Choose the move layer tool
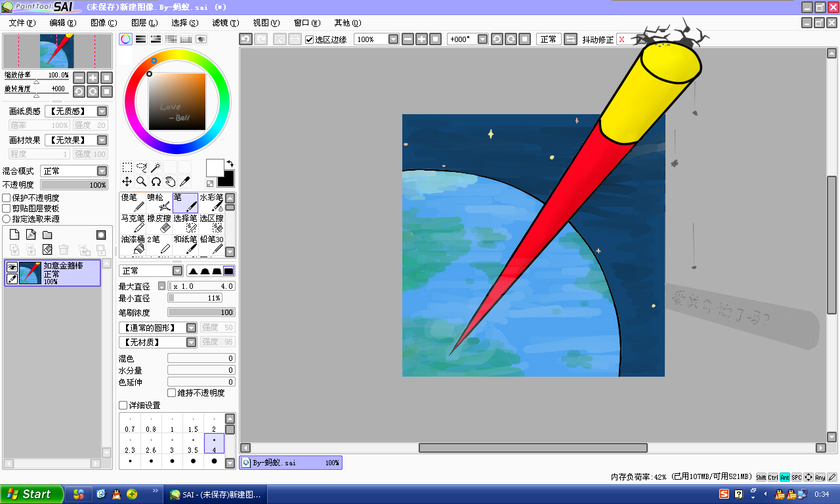This screenshot has height=504, width=840. (127, 182)
